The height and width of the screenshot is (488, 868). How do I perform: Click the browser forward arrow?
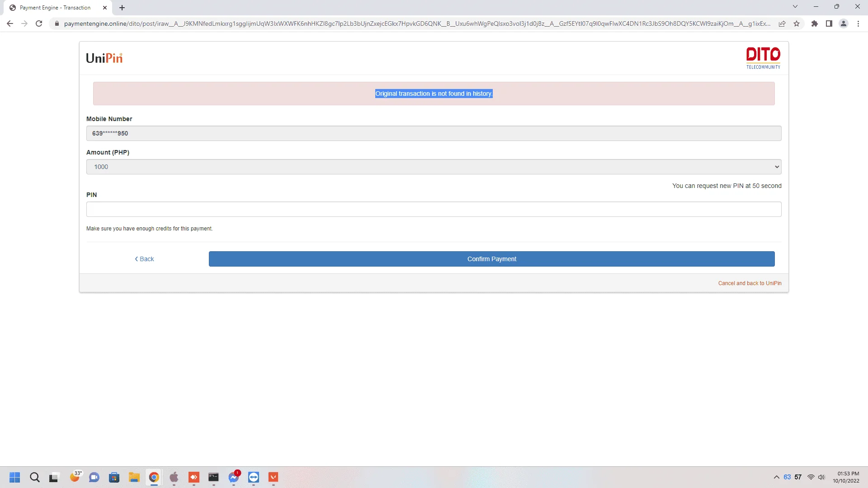pyautogui.click(x=24, y=23)
